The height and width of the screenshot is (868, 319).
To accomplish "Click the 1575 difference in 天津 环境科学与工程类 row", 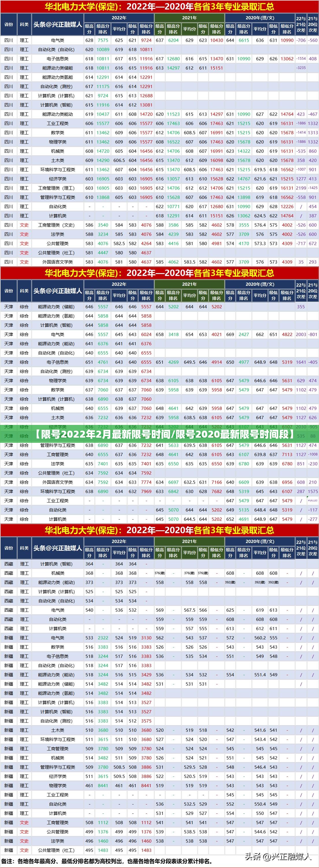I will 313,492.
